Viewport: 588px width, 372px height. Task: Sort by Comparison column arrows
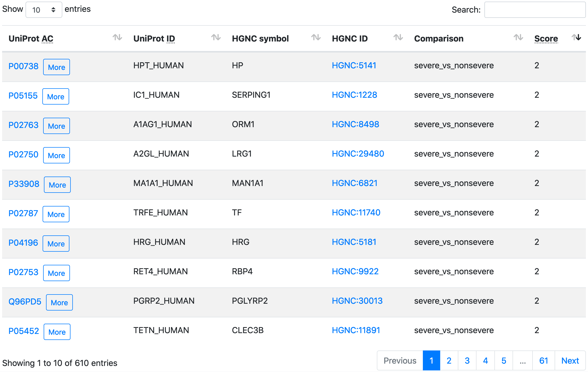[x=518, y=38]
